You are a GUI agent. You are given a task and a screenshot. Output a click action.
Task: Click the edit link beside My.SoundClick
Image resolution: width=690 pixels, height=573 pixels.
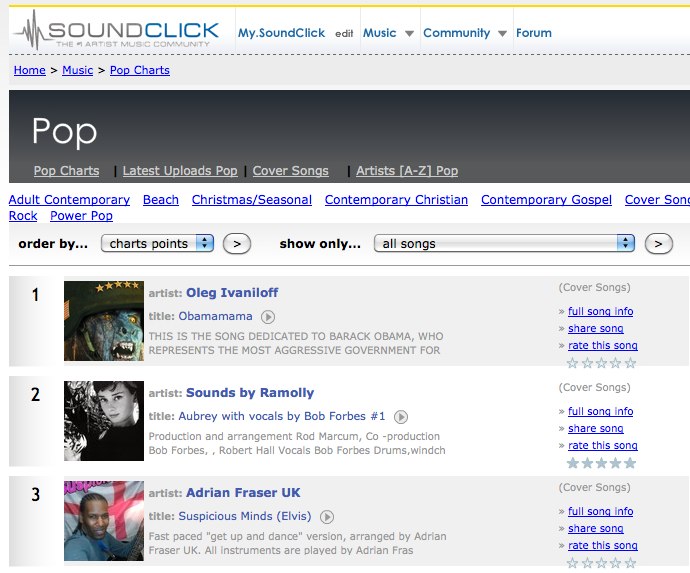click(x=344, y=34)
